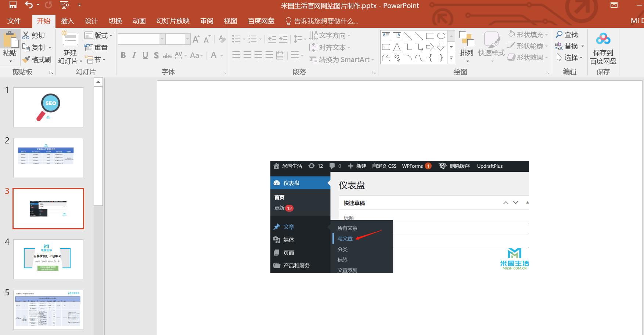Click Review (审阅) tab
The height and width of the screenshot is (335, 644).
tap(207, 21)
